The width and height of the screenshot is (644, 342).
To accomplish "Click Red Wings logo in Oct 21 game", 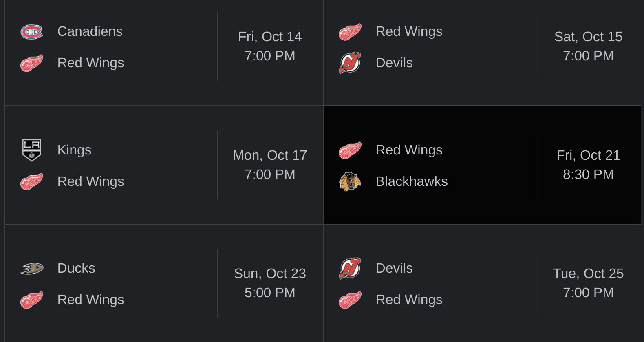I will tap(350, 150).
